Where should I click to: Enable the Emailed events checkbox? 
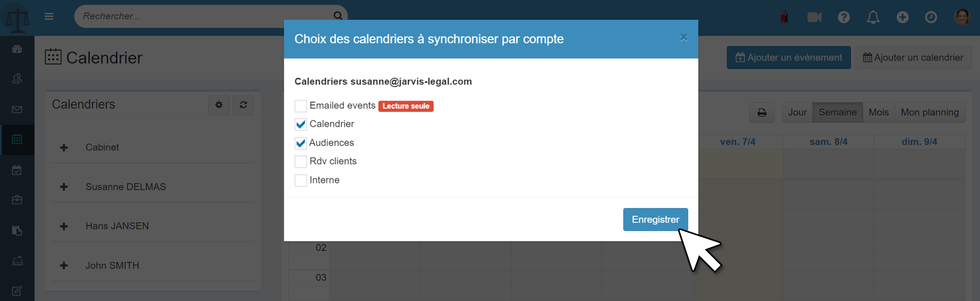pos(301,106)
